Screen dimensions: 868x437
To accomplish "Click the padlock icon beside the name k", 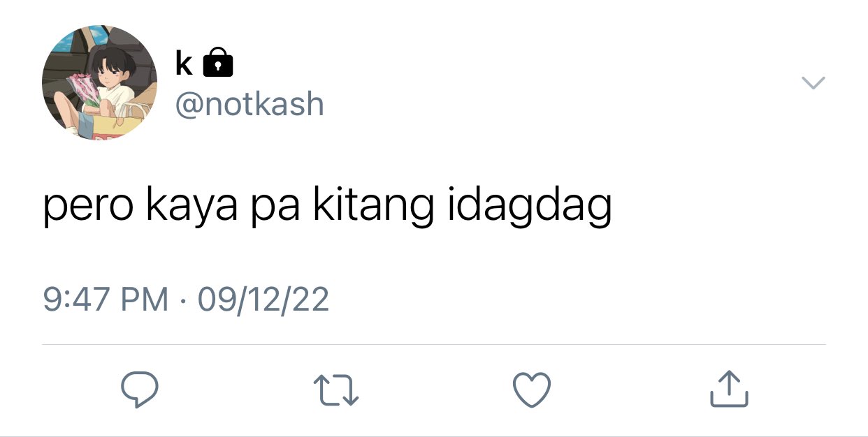I will (217, 62).
